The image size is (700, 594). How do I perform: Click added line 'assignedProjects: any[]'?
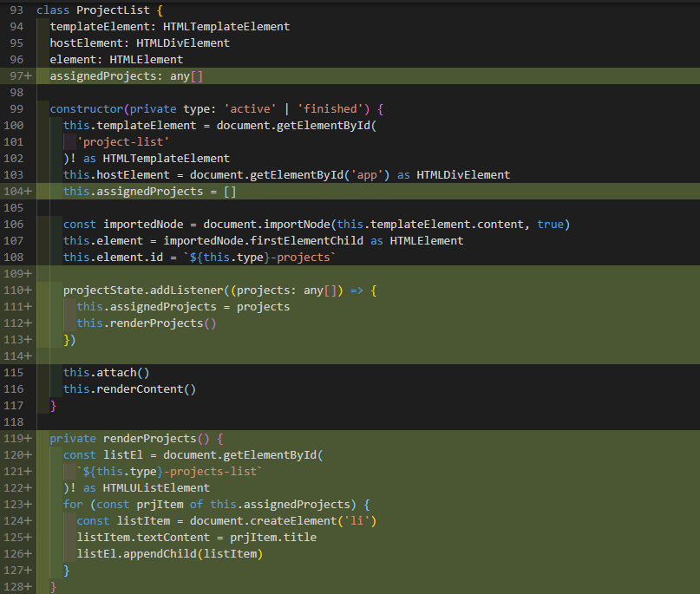[127, 76]
